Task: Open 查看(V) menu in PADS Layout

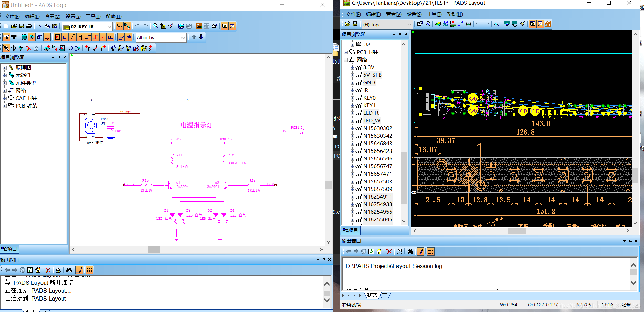Action: coord(394,14)
